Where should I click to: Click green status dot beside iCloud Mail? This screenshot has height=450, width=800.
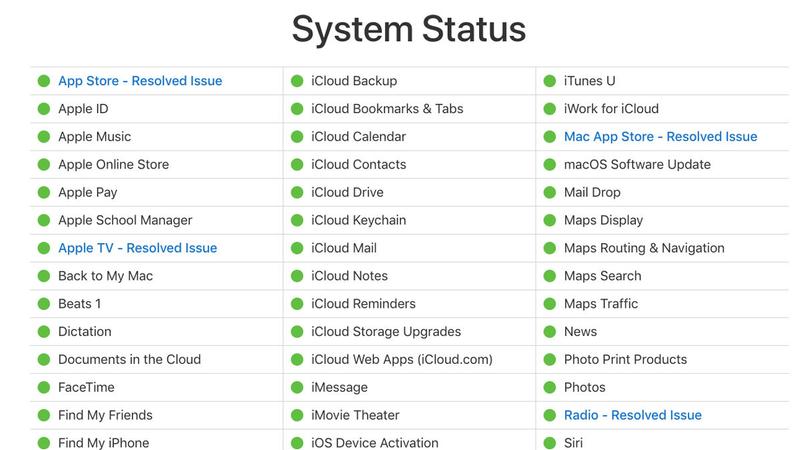297,248
